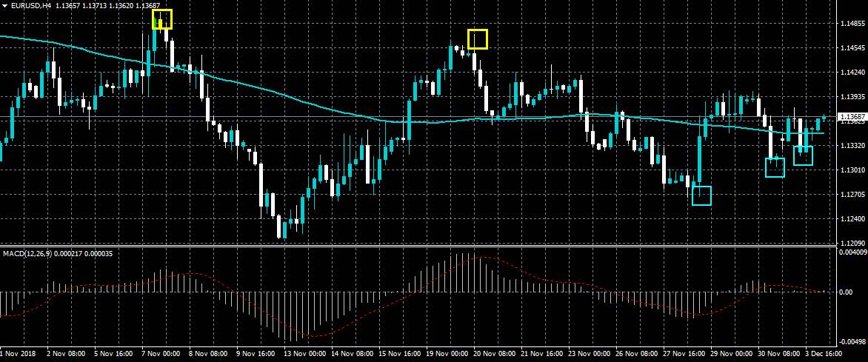Image resolution: width=868 pixels, height=362 pixels.
Task: Click the 14 Nov 08:00 time label
Action: pyautogui.click(x=352, y=353)
